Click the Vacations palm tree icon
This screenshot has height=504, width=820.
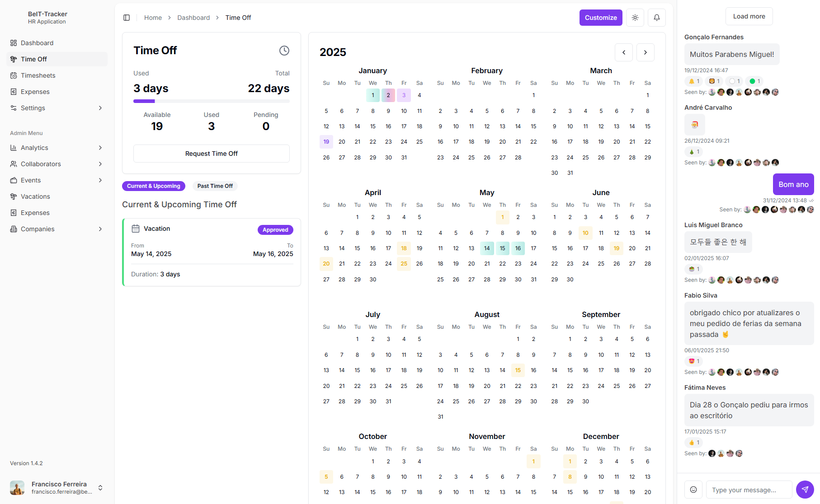coord(14,196)
